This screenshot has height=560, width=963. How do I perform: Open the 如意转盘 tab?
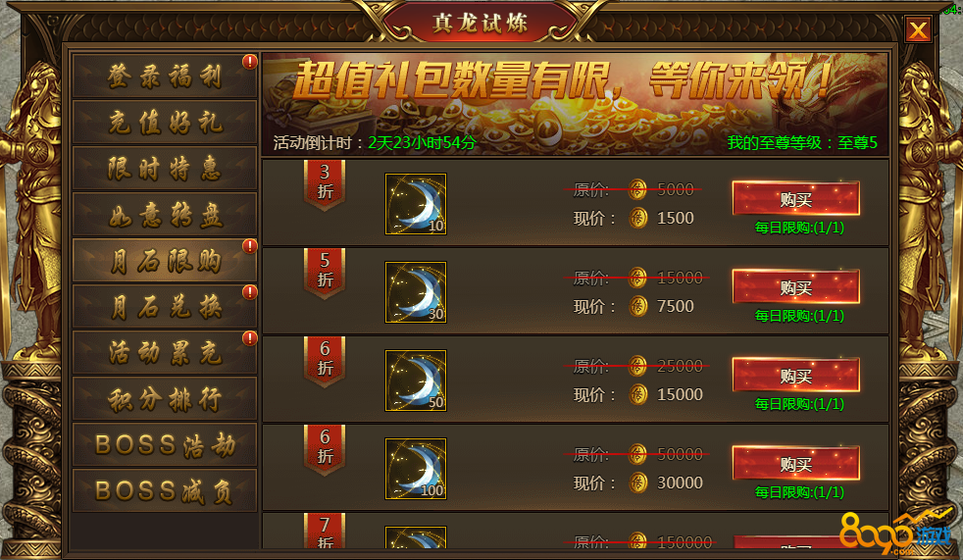(165, 215)
